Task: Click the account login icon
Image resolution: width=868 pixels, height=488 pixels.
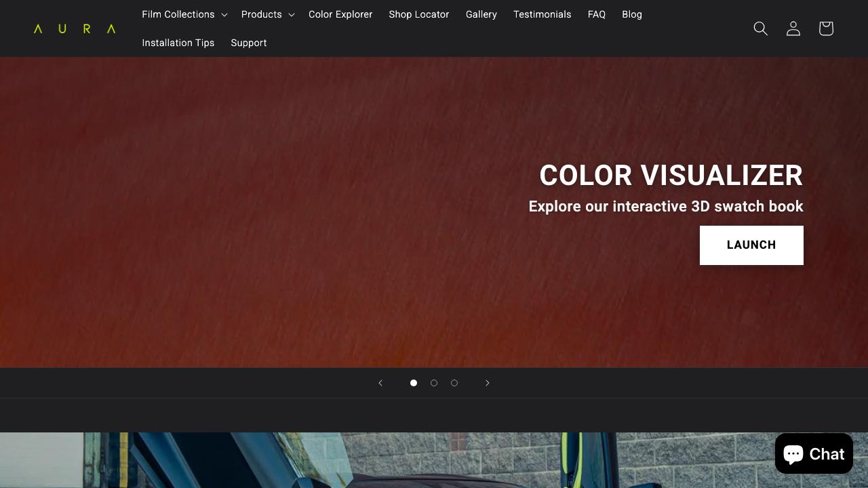Action: [x=793, y=28]
